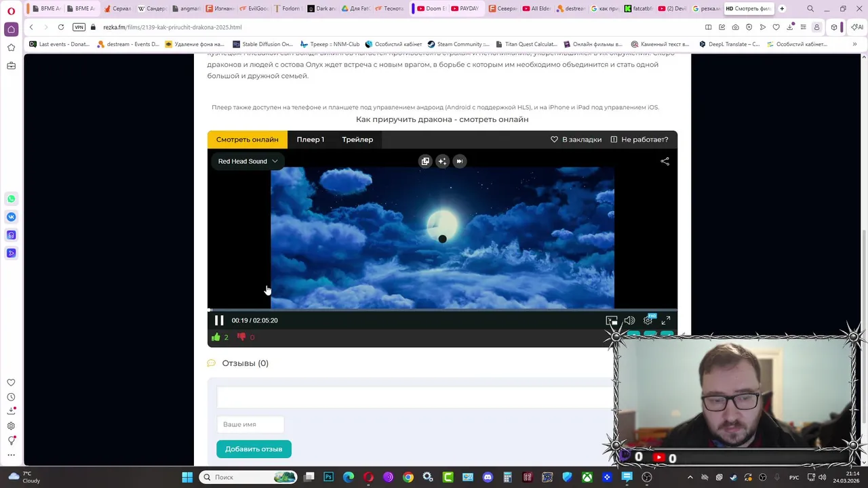Switch to the Forlorn browser tab
This screenshot has width=868, height=488.
point(287,9)
